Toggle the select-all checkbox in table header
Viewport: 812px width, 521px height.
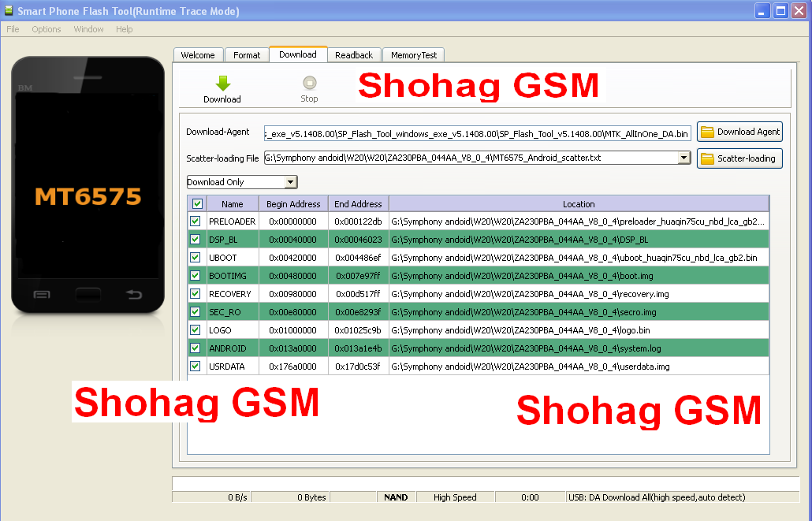tap(196, 203)
